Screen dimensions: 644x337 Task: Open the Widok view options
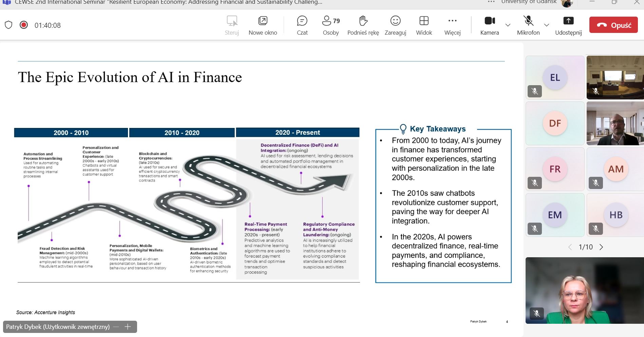point(424,25)
